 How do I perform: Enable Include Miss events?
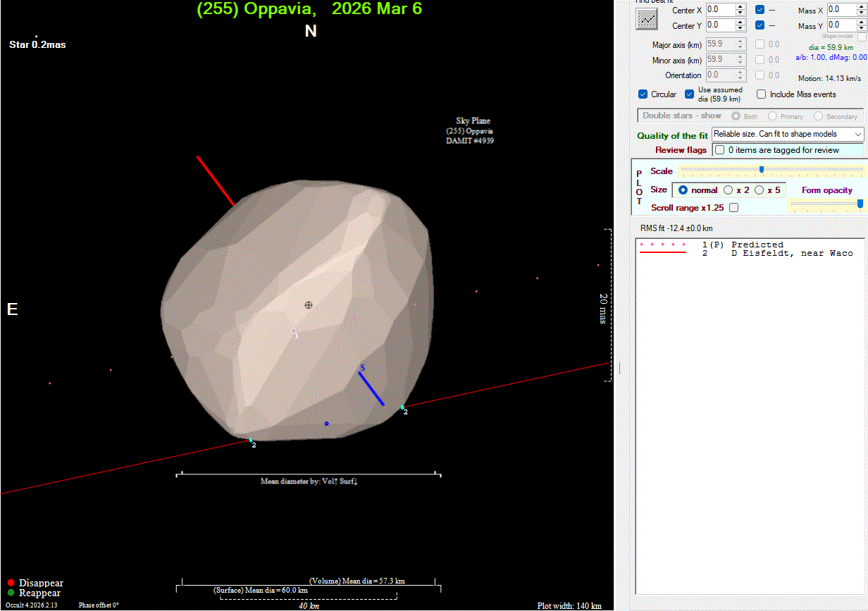(762, 94)
